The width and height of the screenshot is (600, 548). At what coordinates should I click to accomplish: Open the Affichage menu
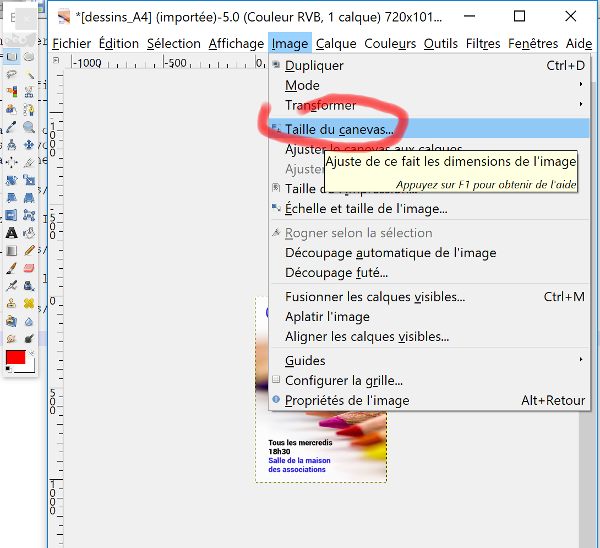(x=236, y=44)
